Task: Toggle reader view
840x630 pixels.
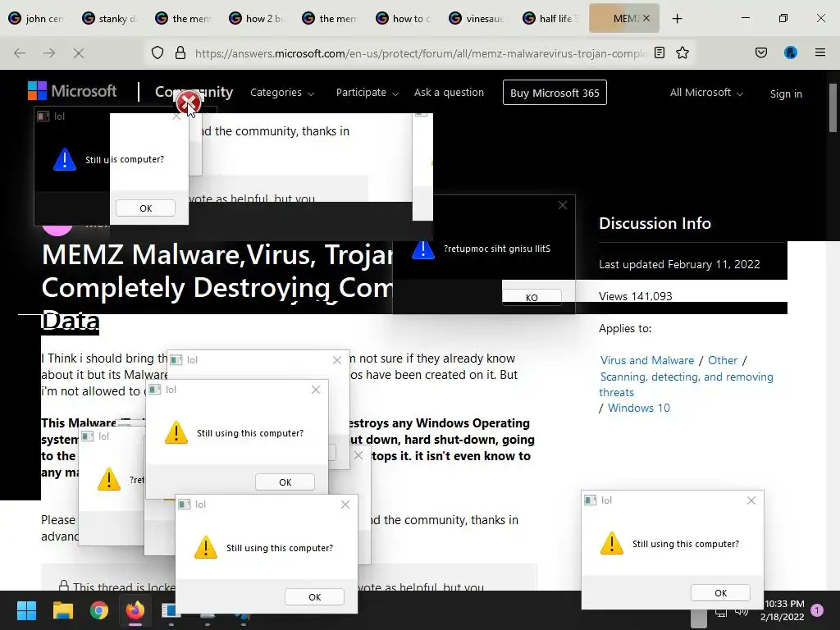Action: (660, 52)
